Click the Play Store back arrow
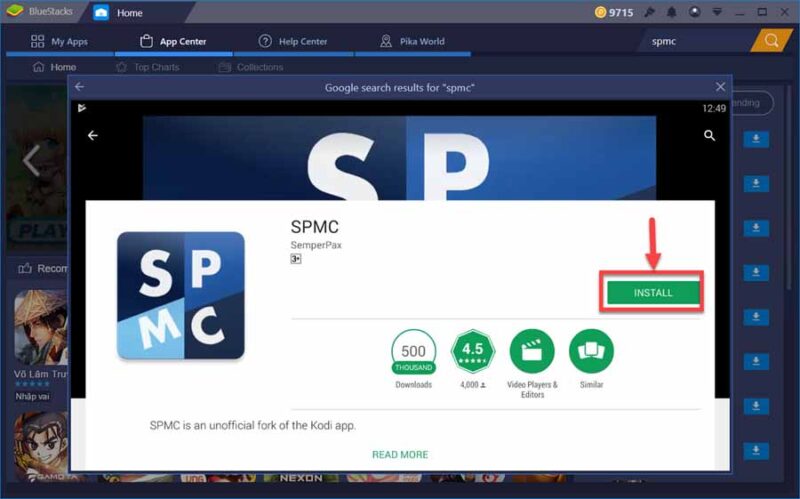The image size is (800, 499). pos(93,135)
